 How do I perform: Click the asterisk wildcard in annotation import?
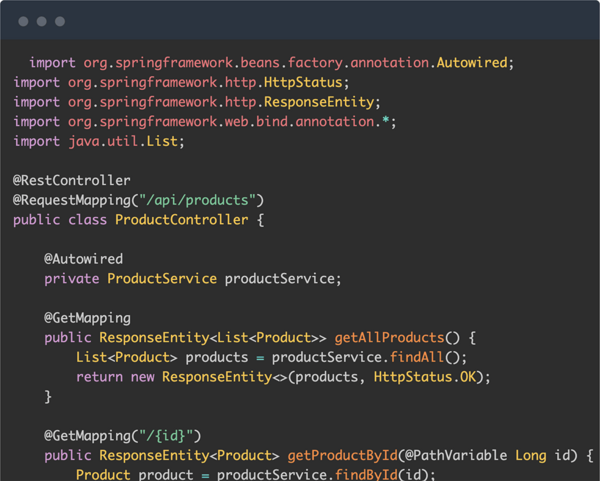tap(385, 121)
